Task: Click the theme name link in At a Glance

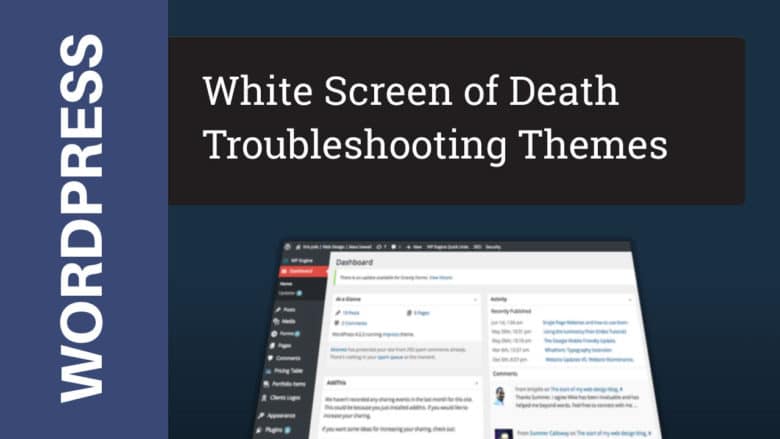Action: pos(391,335)
